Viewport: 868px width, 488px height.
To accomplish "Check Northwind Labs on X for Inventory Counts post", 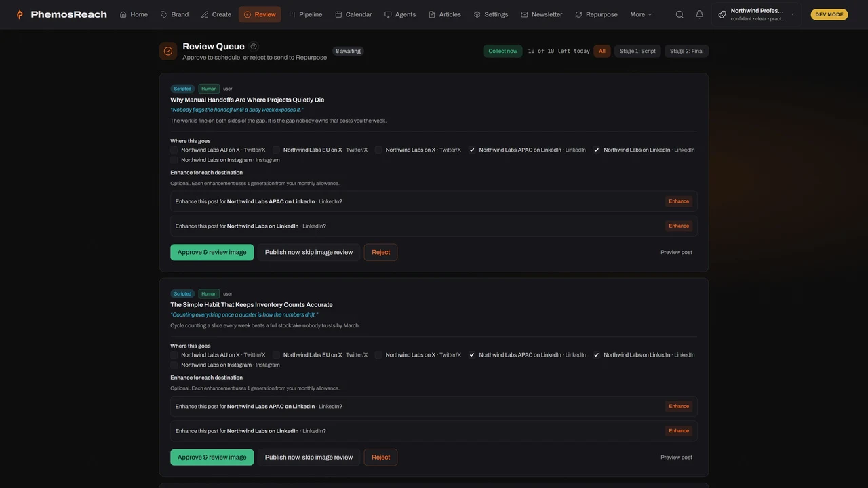I will (378, 355).
